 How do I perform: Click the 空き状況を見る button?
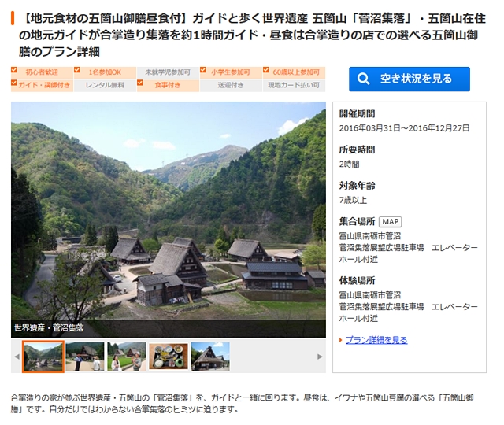(409, 79)
